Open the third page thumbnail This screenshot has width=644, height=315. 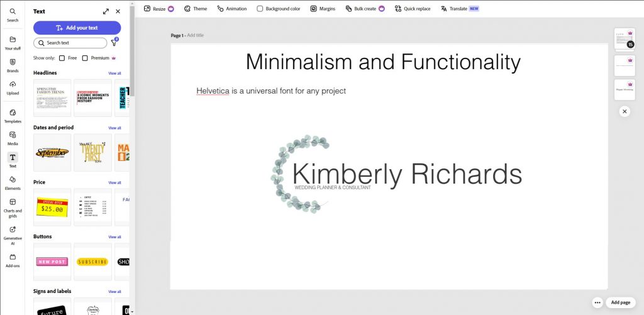pyautogui.click(x=625, y=89)
